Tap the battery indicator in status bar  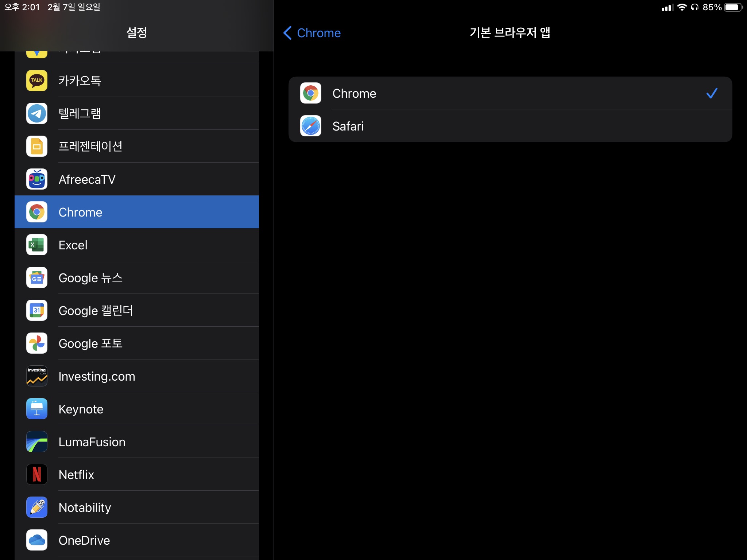[733, 7]
